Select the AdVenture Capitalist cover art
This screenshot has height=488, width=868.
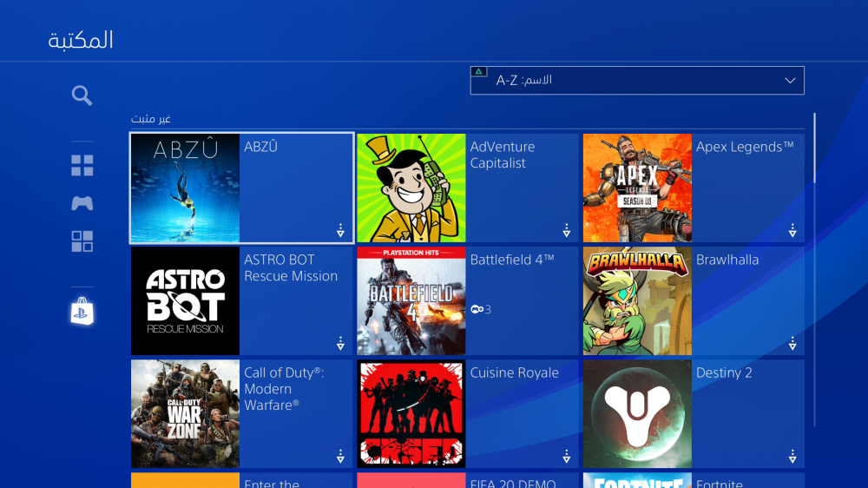411,188
